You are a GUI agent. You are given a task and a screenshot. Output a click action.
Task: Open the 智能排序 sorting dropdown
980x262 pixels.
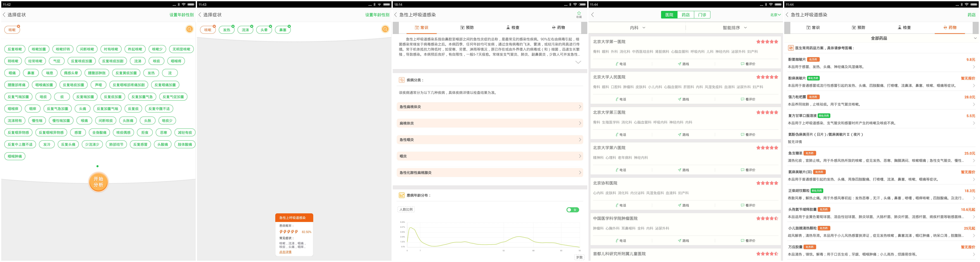pyautogui.click(x=735, y=28)
